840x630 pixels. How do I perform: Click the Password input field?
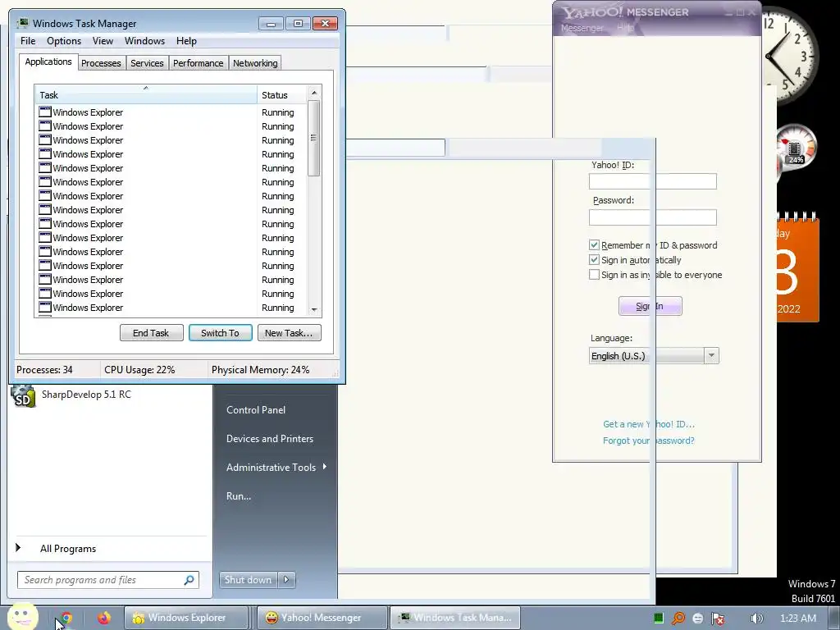point(652,217)
